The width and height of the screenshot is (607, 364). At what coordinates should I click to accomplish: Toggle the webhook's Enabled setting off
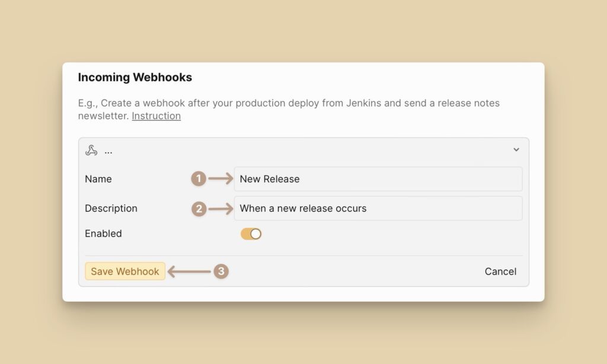click(x=250, y=234)
